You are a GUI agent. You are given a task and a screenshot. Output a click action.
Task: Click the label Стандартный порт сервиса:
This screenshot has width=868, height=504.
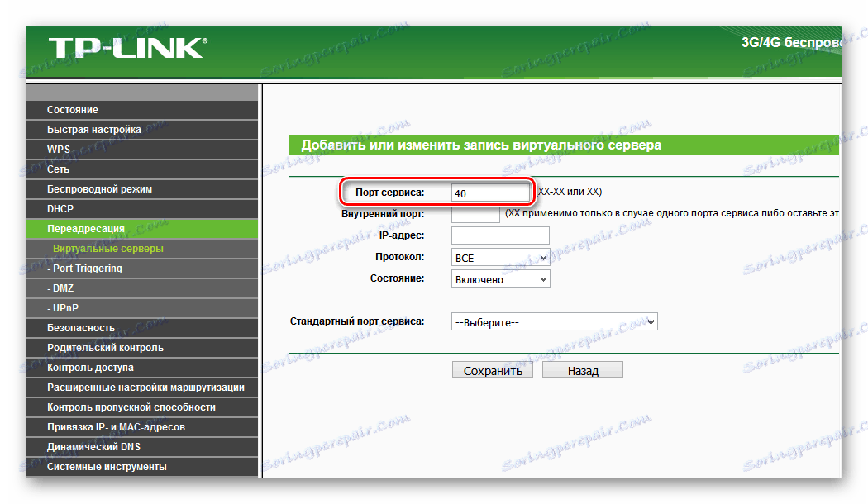click(x=357, y=321)
